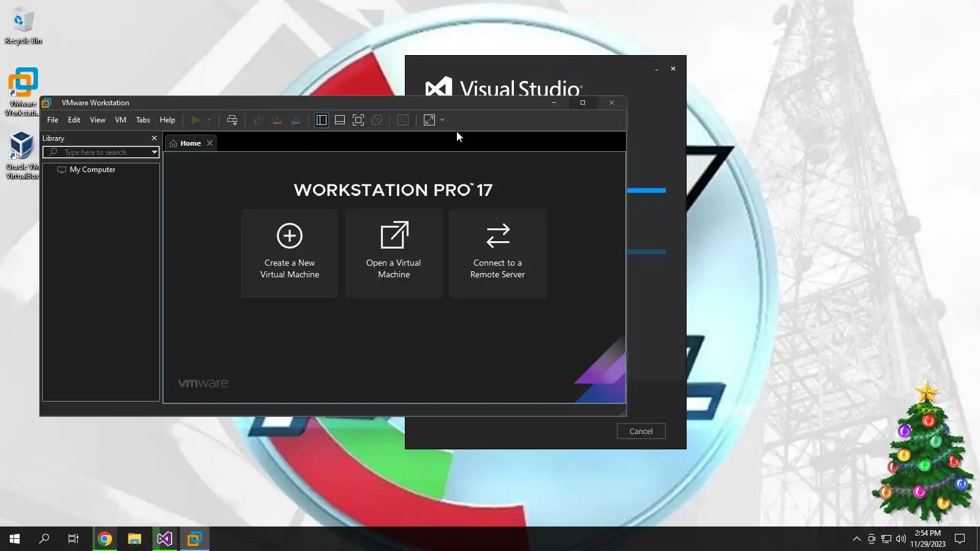This screenshot has height=551, width=980.
Task: Click the Manage Snapshots toolbar icon
Action: click(x=296, y=120)
